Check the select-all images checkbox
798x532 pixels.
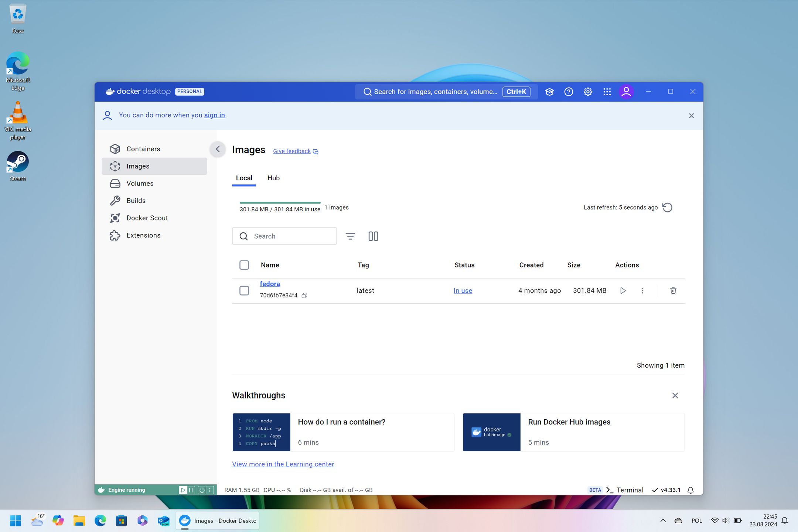point(244,265)
